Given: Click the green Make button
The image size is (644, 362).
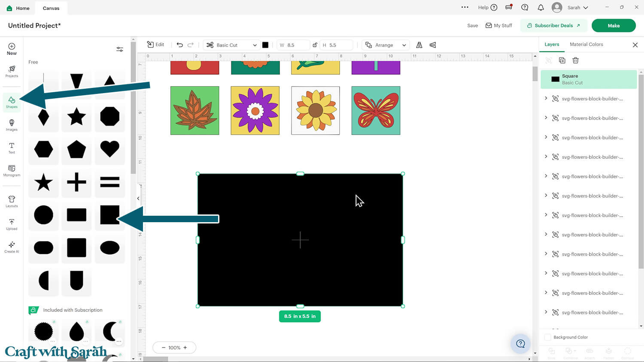Looking at the screenshot, I should pos(613,26).
